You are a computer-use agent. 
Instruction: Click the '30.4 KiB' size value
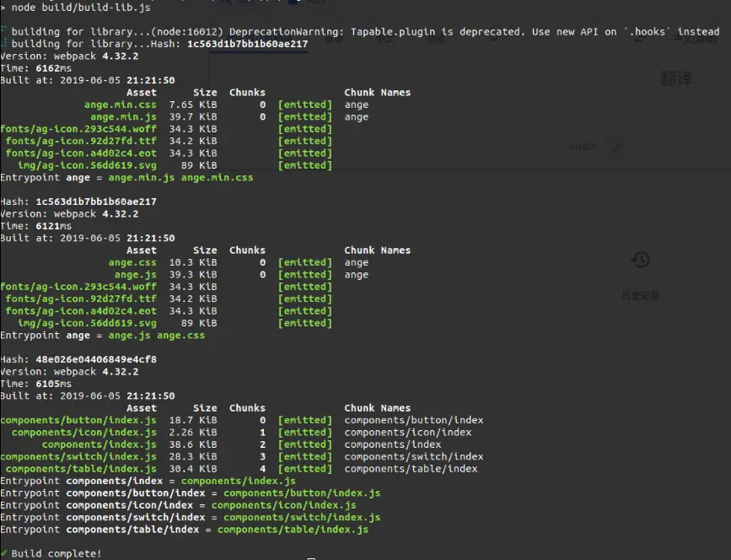pyautogui.click(x=193, y=468)
